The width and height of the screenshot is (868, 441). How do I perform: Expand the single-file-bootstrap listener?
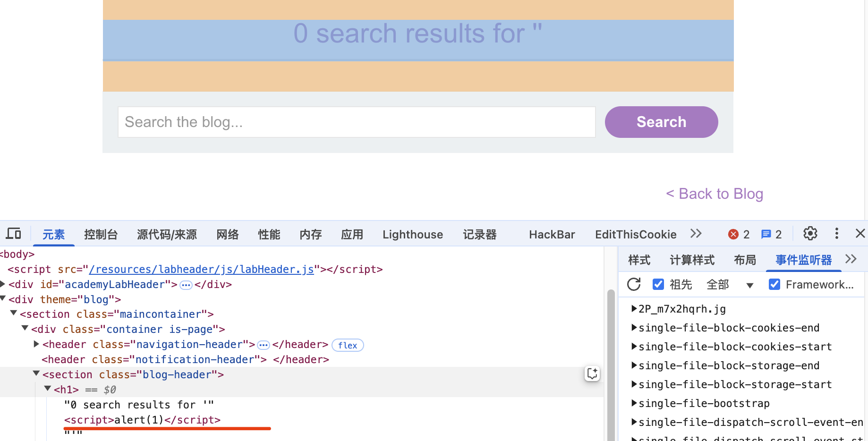tap(634, 403)
